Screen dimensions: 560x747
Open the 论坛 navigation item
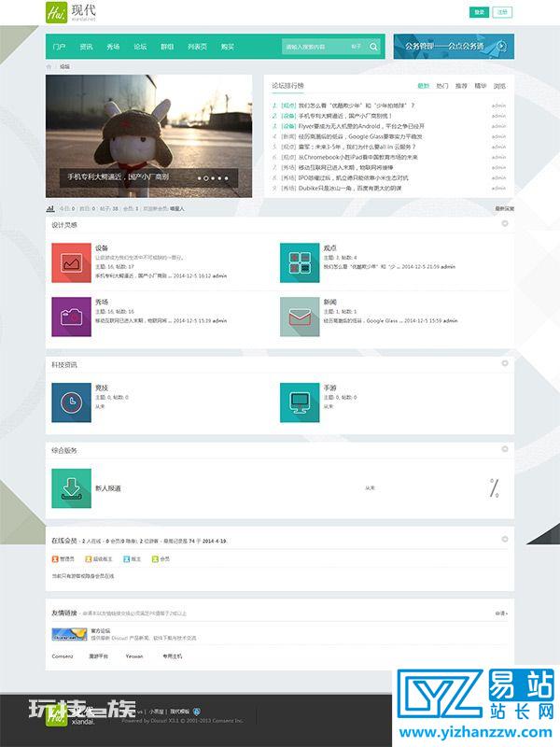(x=140, y=47)
